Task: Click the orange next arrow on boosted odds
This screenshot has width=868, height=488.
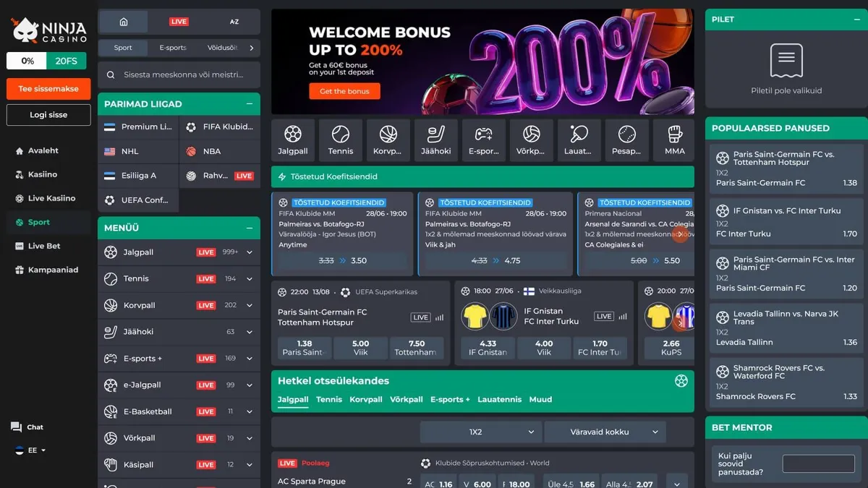Action: (680, 234)
